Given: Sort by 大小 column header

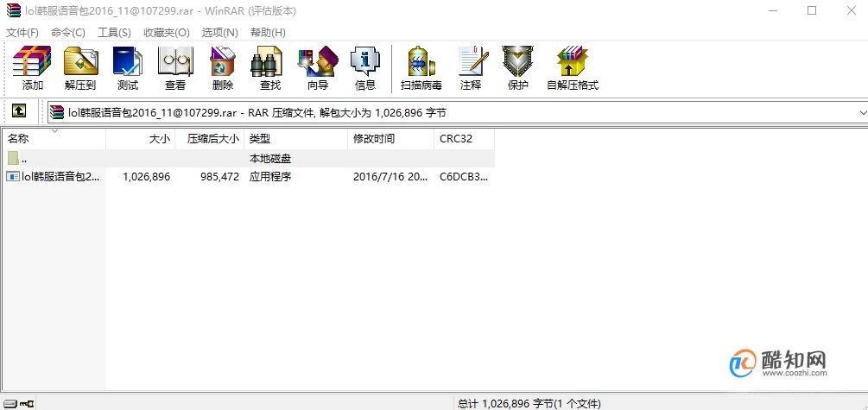Looking at the screenshot, I should [x=141, y=139].
